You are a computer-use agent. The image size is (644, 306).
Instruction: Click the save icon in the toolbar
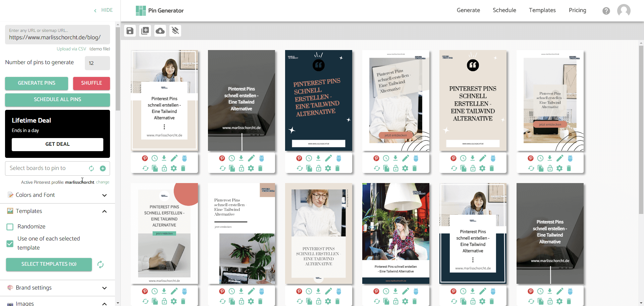click(130, 31)
